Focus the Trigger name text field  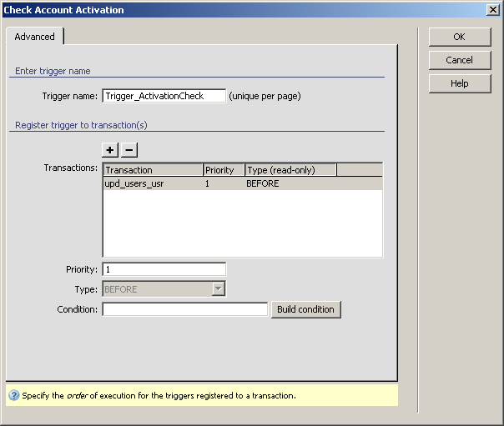(164, 96)
